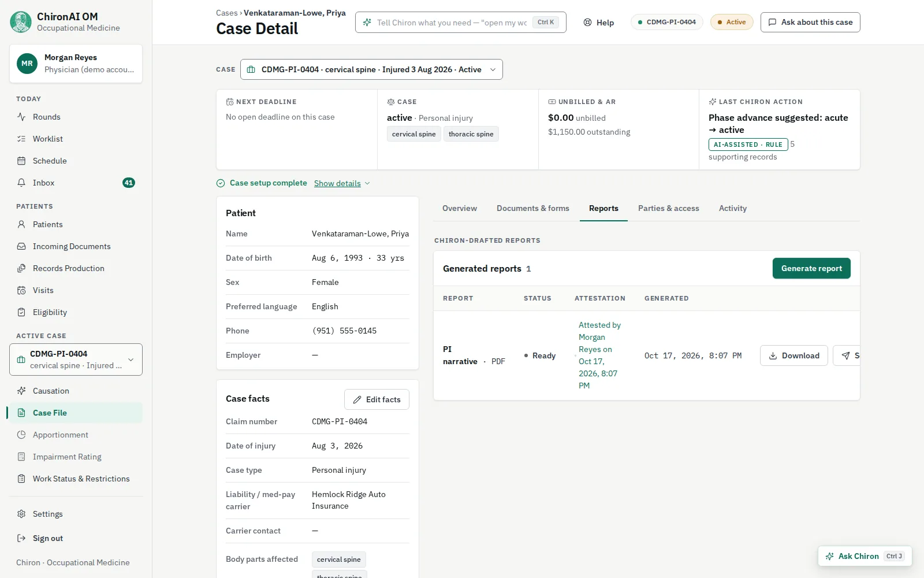Screen dimensions: 924x578
Task: Click the CDMG-PI-0404 header badge
Action: 667,22
